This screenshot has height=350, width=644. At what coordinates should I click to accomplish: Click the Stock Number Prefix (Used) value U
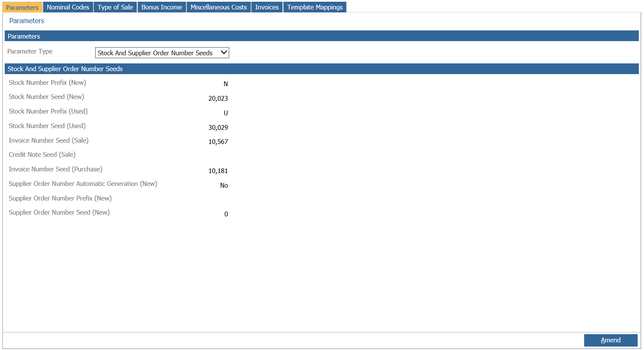(x=225, y=113)
